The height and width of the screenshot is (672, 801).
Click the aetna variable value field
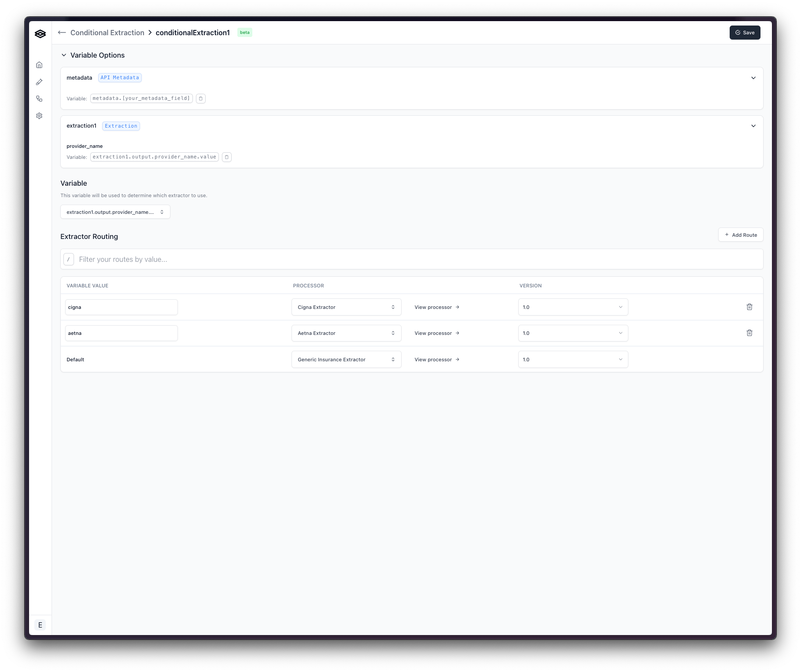[x=122, y=333]
